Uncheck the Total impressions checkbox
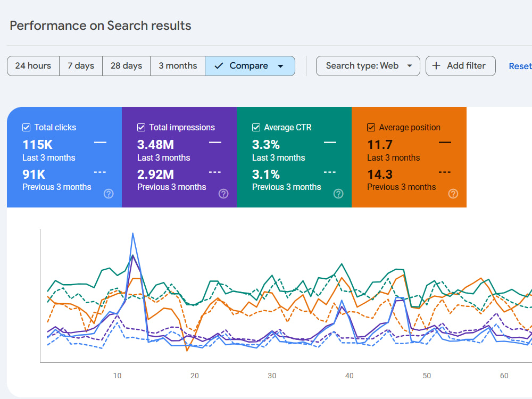The image size is (532, 399). click(141, 127)
